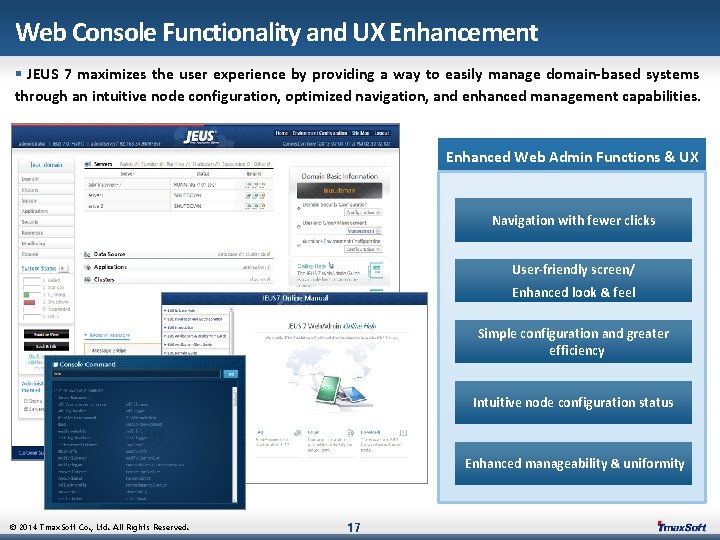Open Site Map in the JEUS header
This screenshot has width=720, height=540.
tap(360, 133)
